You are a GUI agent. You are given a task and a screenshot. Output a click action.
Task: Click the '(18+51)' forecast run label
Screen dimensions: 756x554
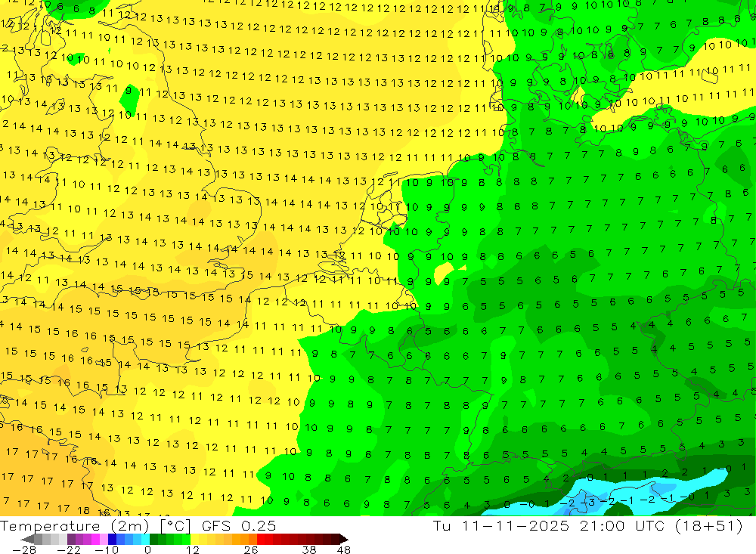[x=708, y=525]
